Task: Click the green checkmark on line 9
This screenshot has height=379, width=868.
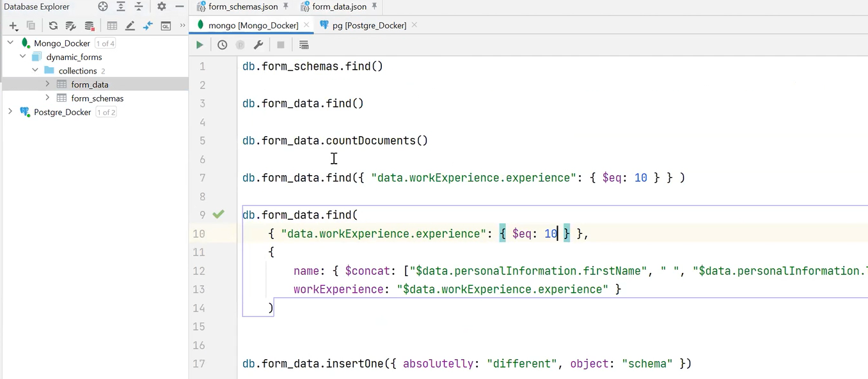Action: (219, 214)
